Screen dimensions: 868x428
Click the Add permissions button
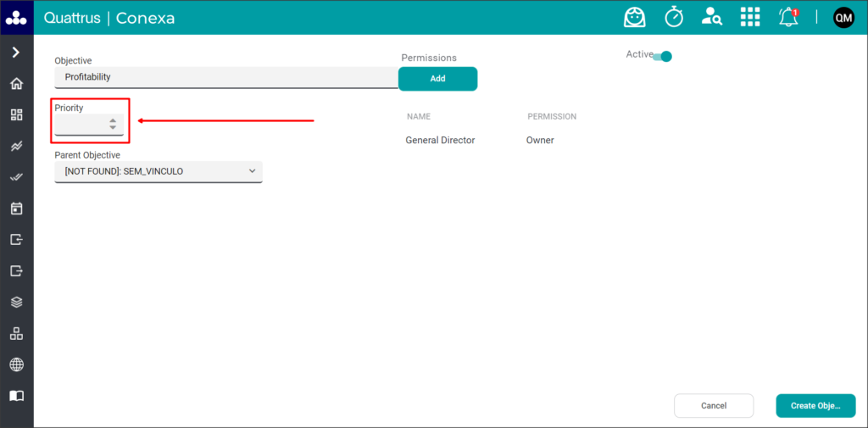coord(438,79)
